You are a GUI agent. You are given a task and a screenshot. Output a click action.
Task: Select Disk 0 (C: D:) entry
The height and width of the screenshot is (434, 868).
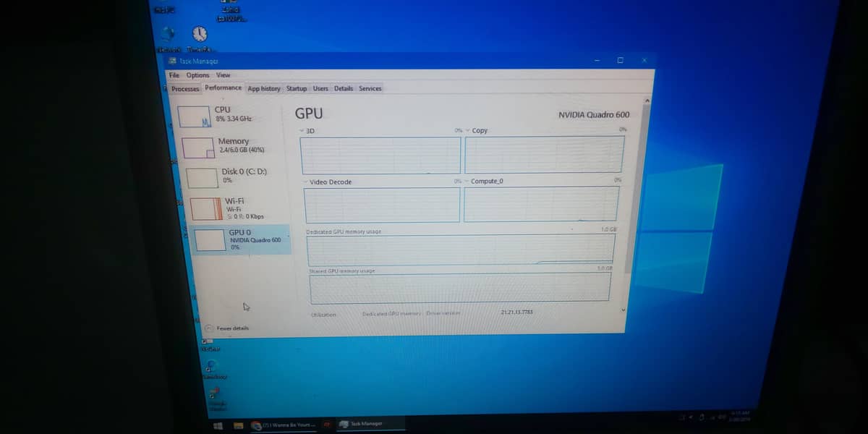tap(237, 177)
